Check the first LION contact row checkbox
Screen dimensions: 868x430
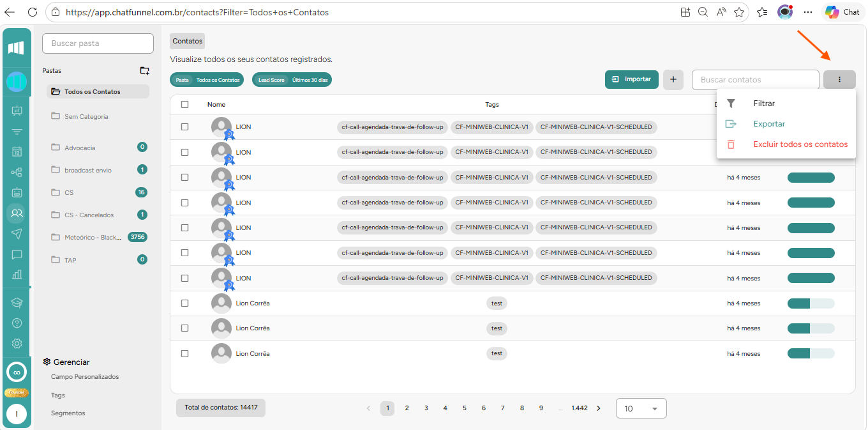[x=185, y=127]
